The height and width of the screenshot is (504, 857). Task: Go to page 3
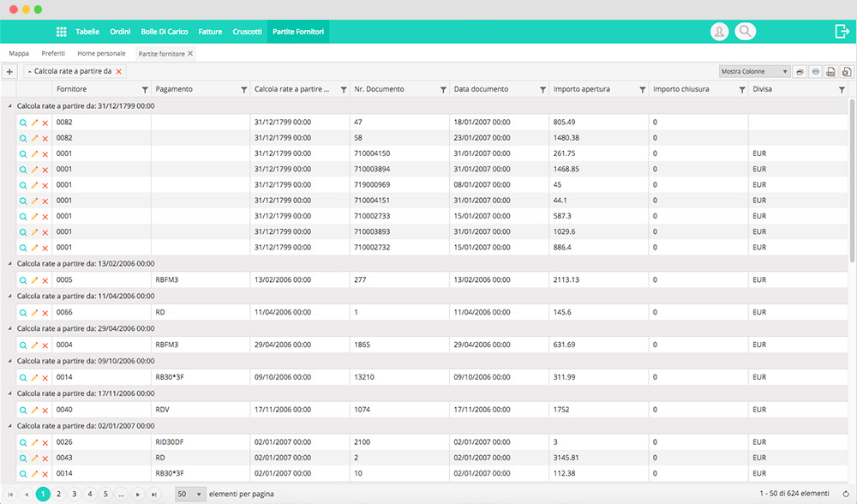75,495
